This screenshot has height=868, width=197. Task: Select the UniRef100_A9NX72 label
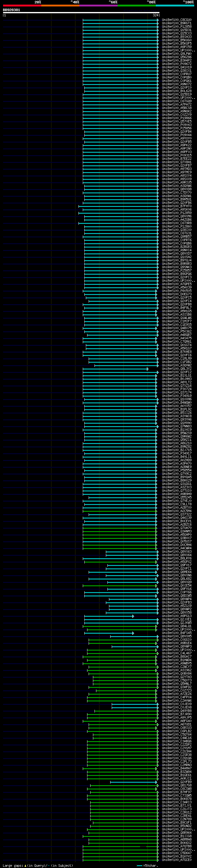tap(176, 84)
